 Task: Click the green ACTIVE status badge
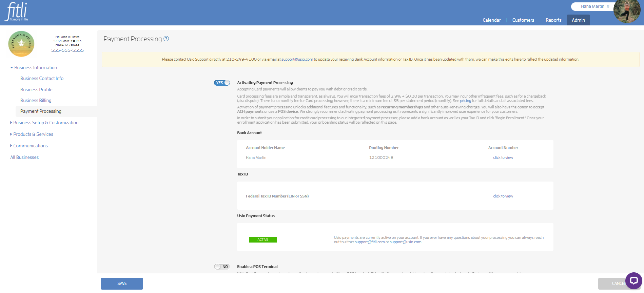coord(263,239)
